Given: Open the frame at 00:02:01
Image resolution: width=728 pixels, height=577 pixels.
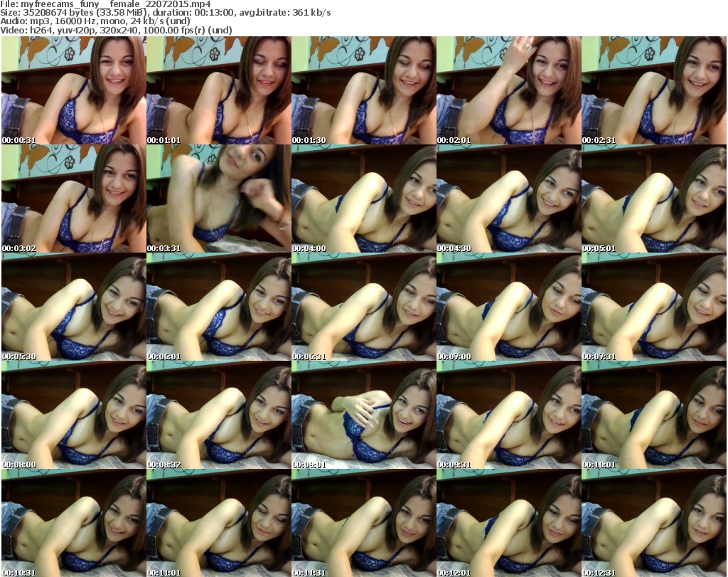Looking at the screenshot, I should (509, 90).
